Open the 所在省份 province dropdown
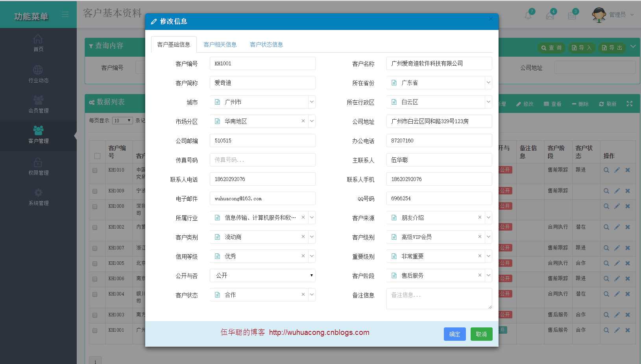 tap(488, 83)
